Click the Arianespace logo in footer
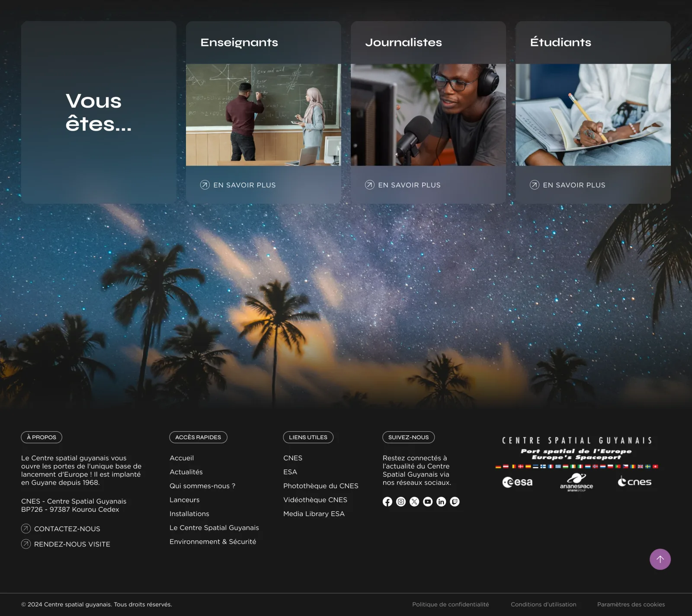Image resolution: width=692 pixels, height=616 pixels. click(x=577, y=482)
